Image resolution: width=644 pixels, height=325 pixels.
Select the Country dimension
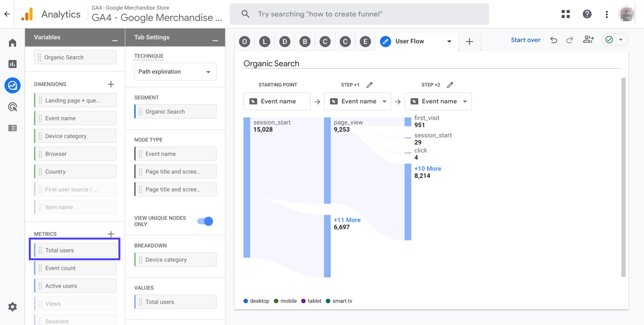coord(75,171)
